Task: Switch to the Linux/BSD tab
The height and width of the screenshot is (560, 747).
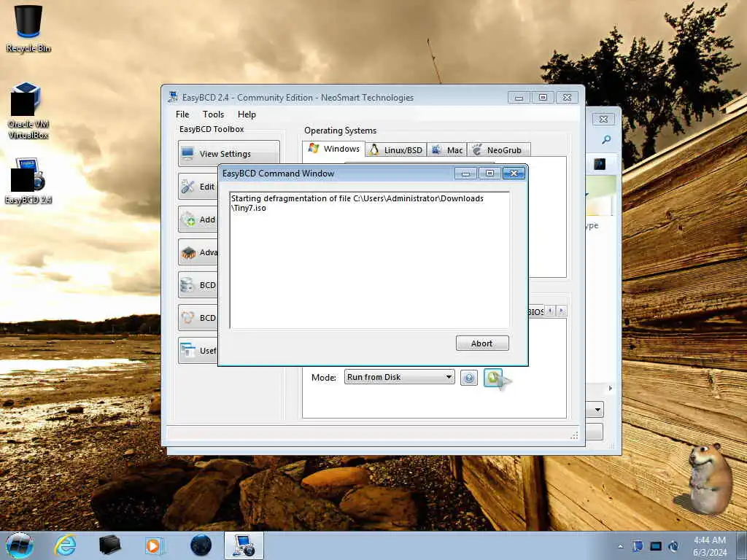Action: coord(396,150)
